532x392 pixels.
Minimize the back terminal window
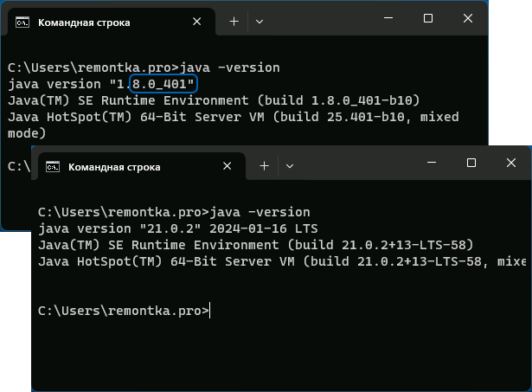tap(388, 18)
